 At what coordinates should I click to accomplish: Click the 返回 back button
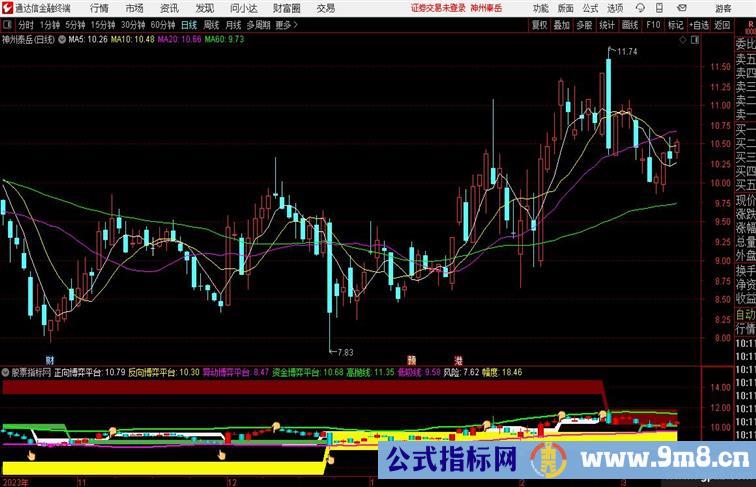pos(722,25)
